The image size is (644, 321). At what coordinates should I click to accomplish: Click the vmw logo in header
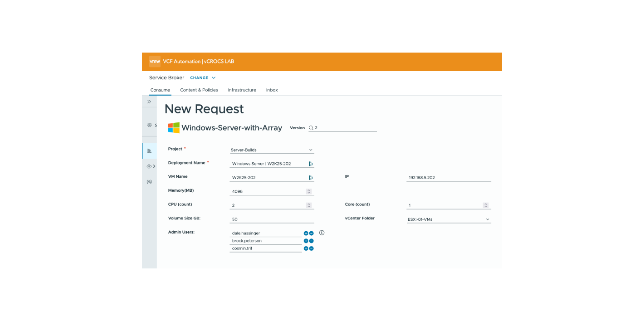(x=155, y=62)
